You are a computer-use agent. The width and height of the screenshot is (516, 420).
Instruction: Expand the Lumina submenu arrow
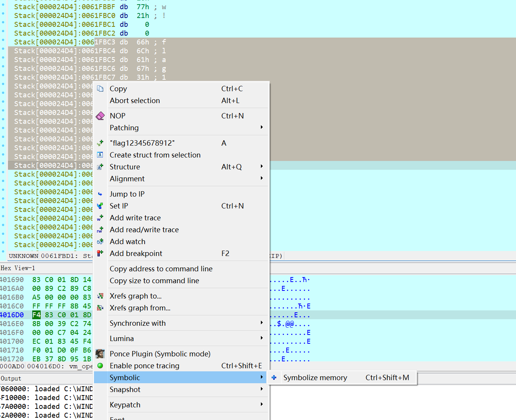262,338
